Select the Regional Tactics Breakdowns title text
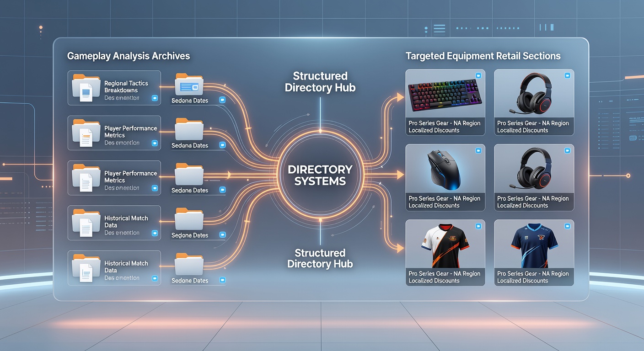 (x=126, y=87)
